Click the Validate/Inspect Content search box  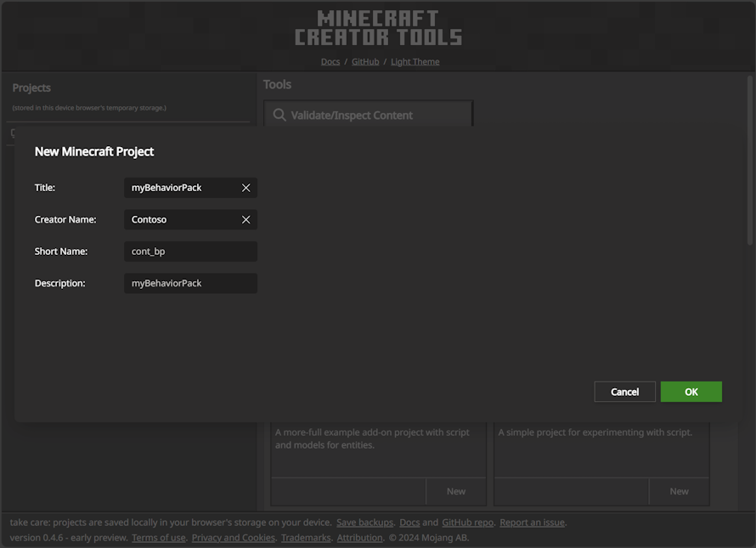coord(374,114)
